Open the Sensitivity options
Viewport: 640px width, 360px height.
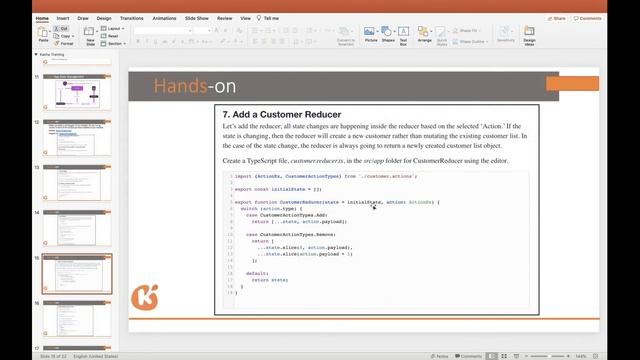[x=506, y=35]
